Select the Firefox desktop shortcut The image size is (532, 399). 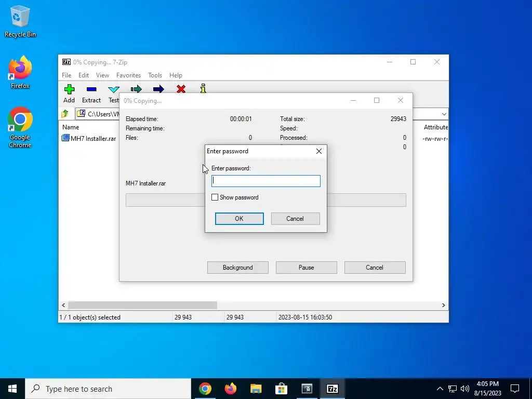click(x=20, y=72)
